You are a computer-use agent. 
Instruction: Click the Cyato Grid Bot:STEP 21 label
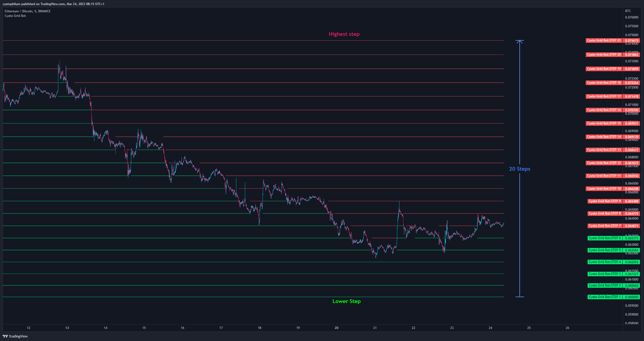[604, 41]
